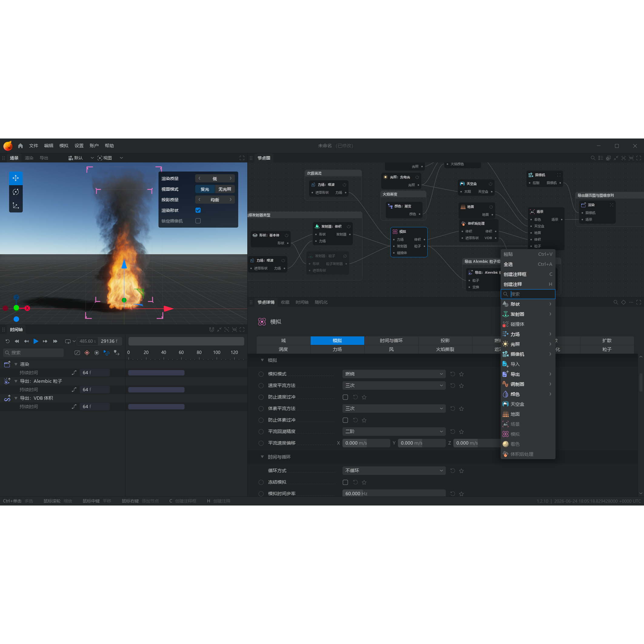Enable 防止体素过冲 checkbox
The image size is (644, 644).
coord(345,420)
